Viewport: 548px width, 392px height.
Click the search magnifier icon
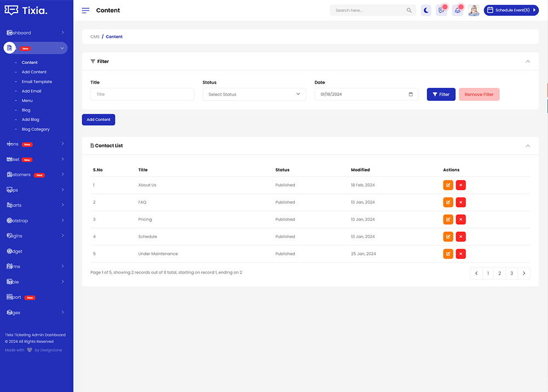pos(409,10)
